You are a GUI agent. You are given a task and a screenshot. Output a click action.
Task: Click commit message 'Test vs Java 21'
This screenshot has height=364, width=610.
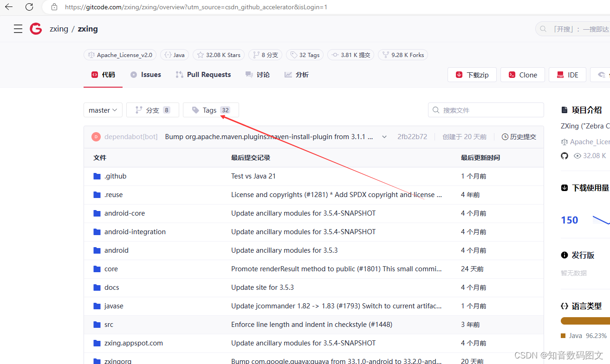coord(253,176)
